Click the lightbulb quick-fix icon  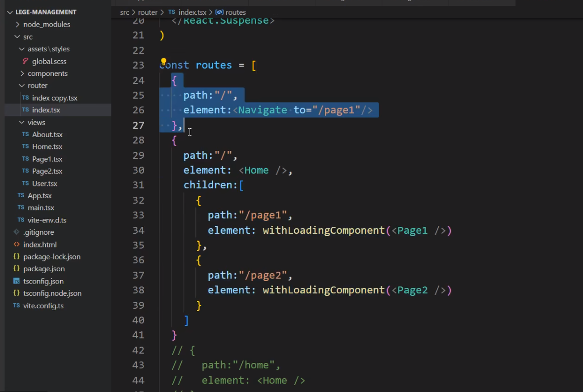tap(163, 62)
